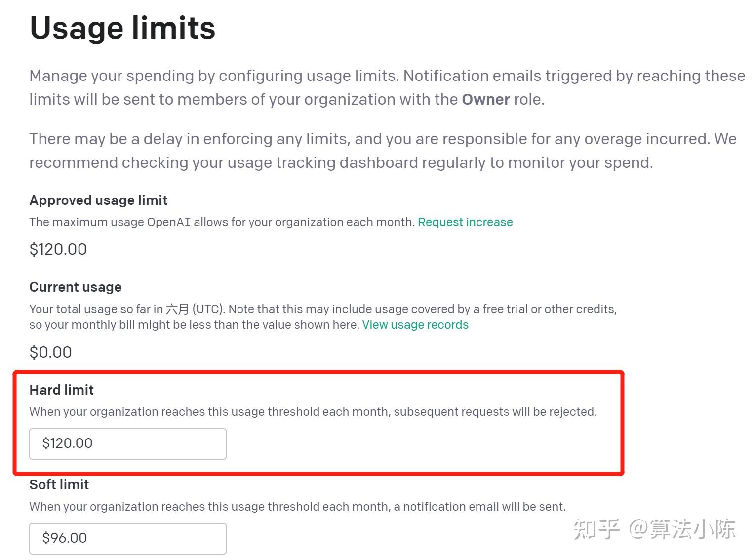
Task: Open View usage records
Action: coord(415,325)
